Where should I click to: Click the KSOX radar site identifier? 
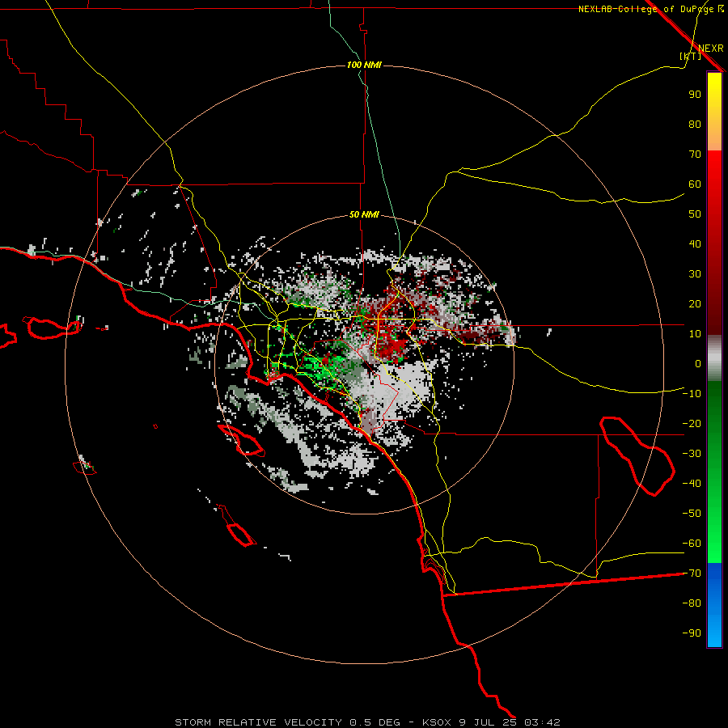click(437, 722)
